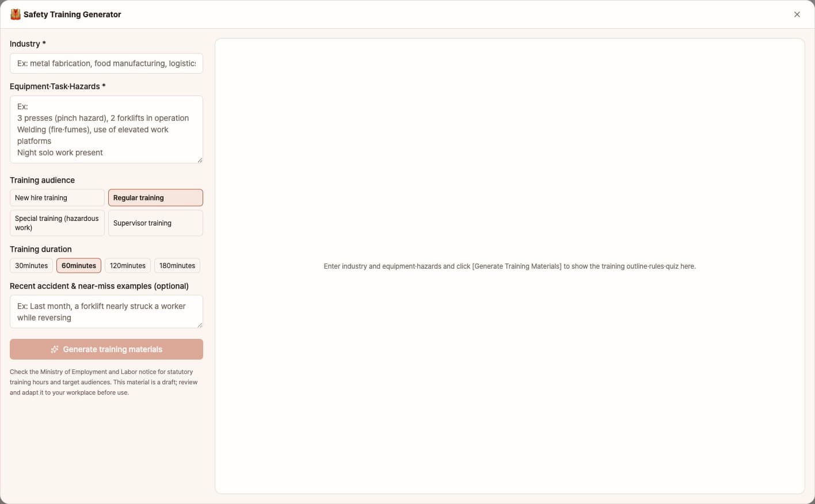Close the Safety Training Generator dialog
This screenshot has width=815, height=504.
click(797, 14)
